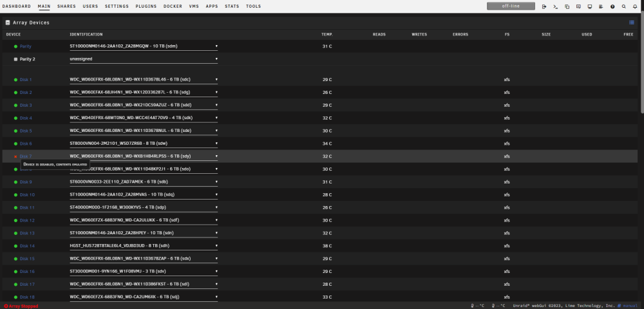The width and height of the screenshot is (644, 309).
Task: Open the Disk 16 ST3000DM001 3 TB dropdown
Action: [144, 271]
